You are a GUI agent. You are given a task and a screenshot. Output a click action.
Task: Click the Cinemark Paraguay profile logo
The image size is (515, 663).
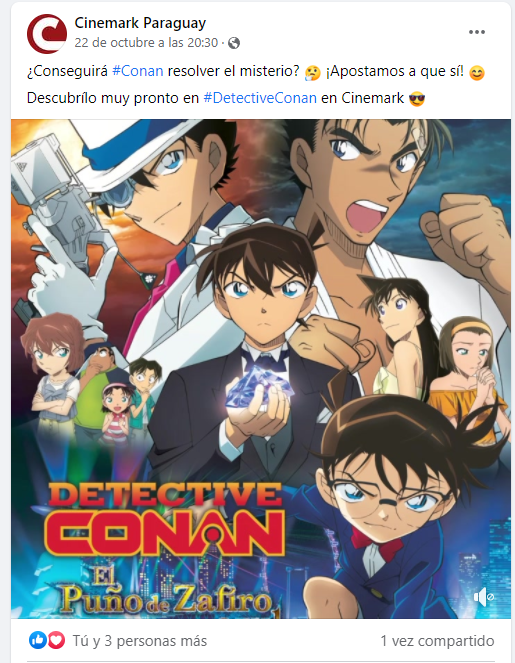coord(47,34)
